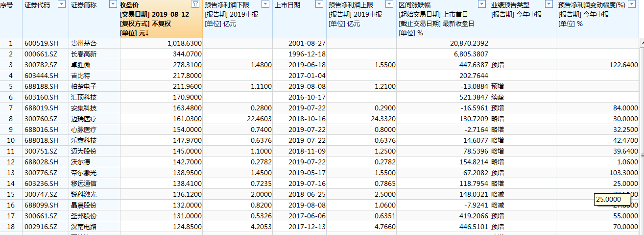Click the vertical scrollbar on right edge
The width and height of the screenshot is (644, 235).
click(641, 123)
